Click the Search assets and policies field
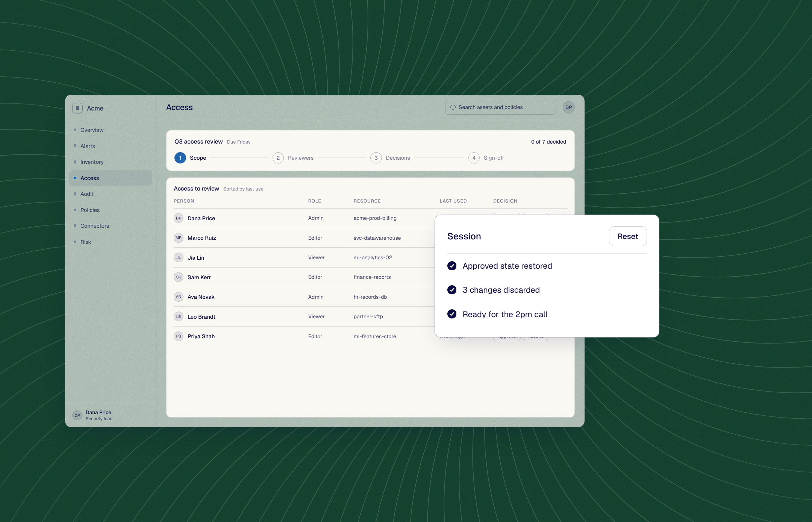The height and width of the screenshot is (522, 812). tap(500, 107)
